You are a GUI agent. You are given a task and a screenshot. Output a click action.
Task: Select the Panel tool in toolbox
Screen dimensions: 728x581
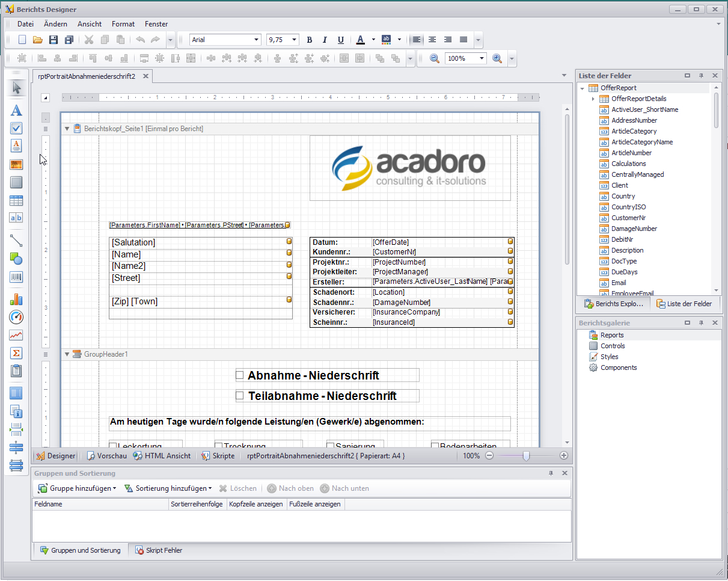click(16, 182)
